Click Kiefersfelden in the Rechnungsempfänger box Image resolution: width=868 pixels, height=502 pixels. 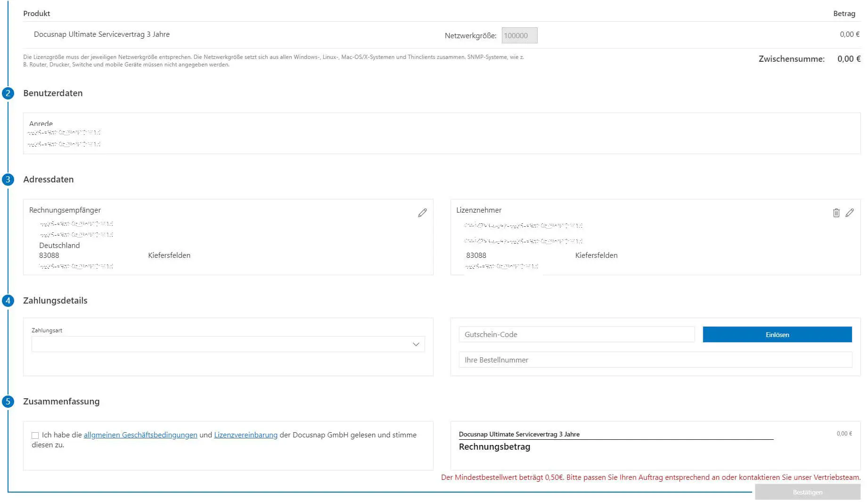click(169, 255)
